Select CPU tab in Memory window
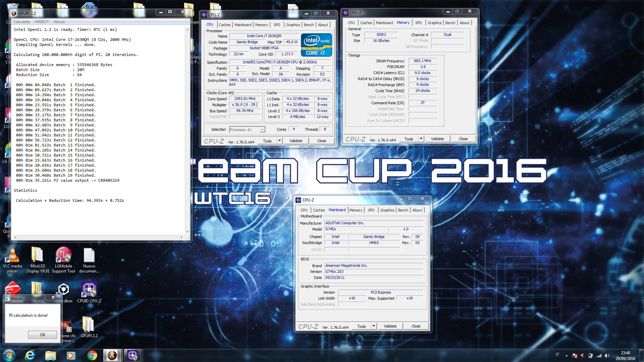This screenshot has height=362, width=644. [351, 23]
